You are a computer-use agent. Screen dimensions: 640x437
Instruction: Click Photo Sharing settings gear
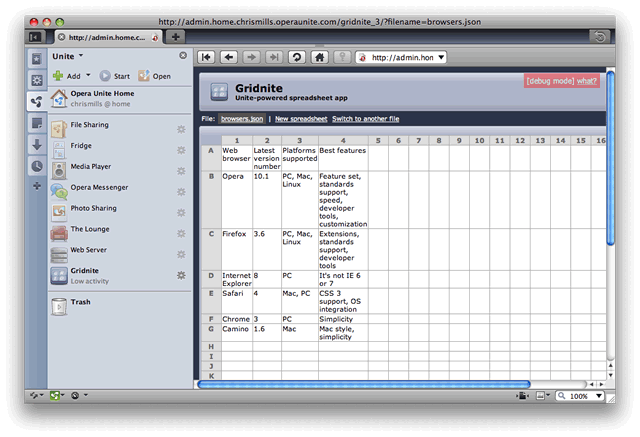click(181, 213)
